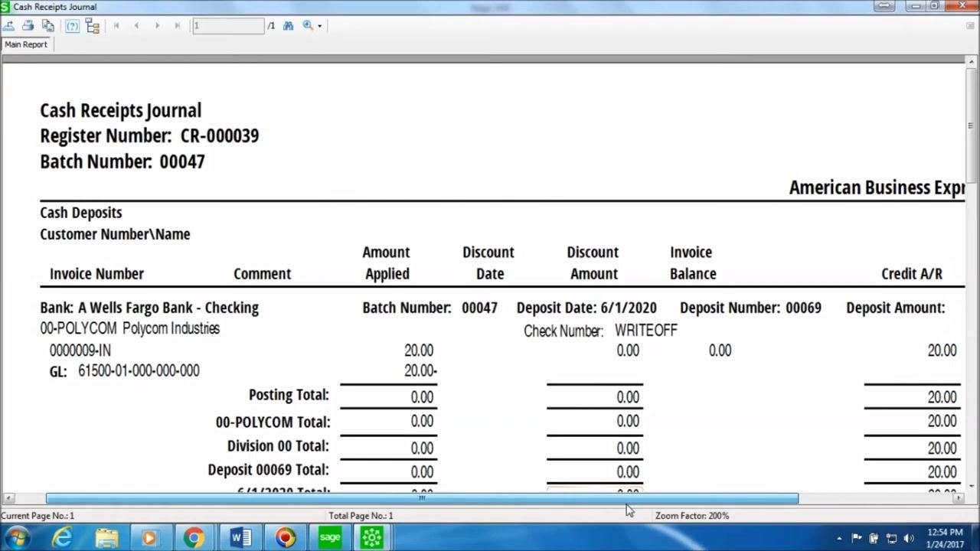
Task: Click the Export Report toolbar icon
Action: [9, 25]
